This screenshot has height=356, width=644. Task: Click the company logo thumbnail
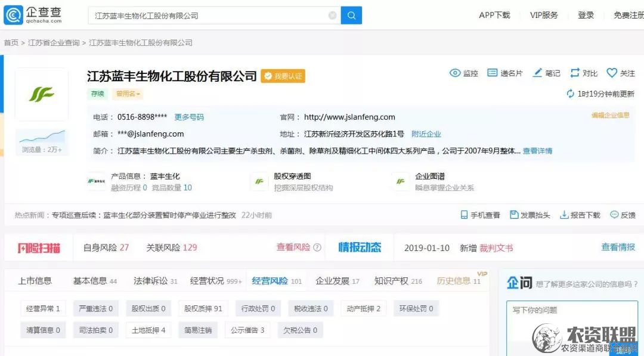tap(42, 94)
